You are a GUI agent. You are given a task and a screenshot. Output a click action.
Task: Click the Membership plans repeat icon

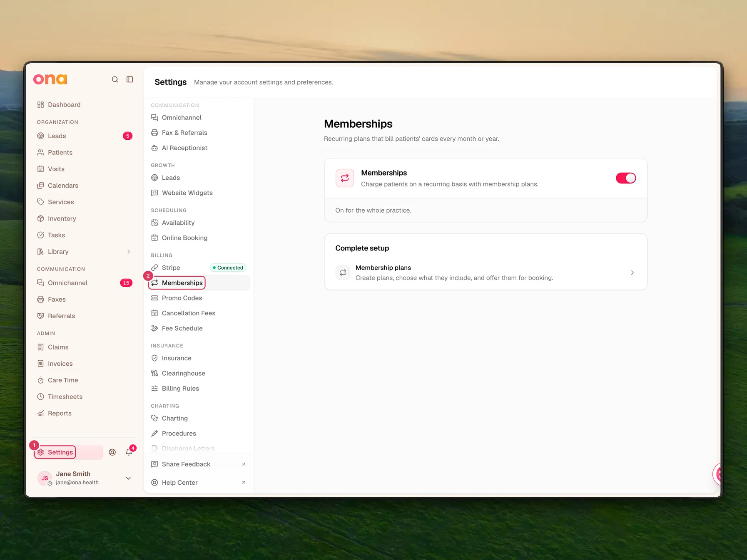point(343,273)
